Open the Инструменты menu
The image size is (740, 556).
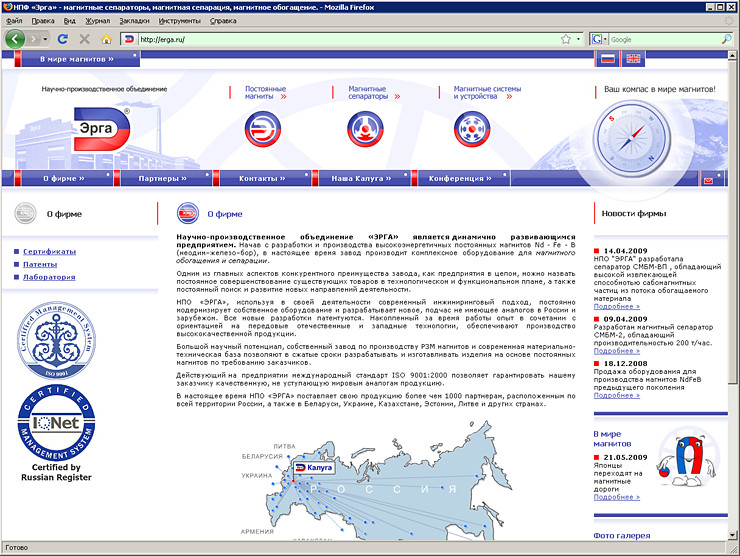tap(179, 20)
